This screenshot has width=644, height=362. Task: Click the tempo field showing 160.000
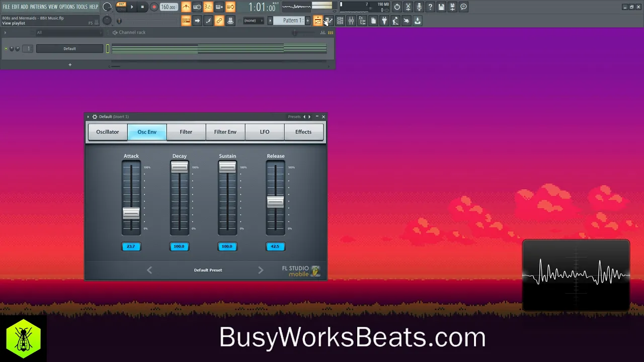(x=169, y=7)
